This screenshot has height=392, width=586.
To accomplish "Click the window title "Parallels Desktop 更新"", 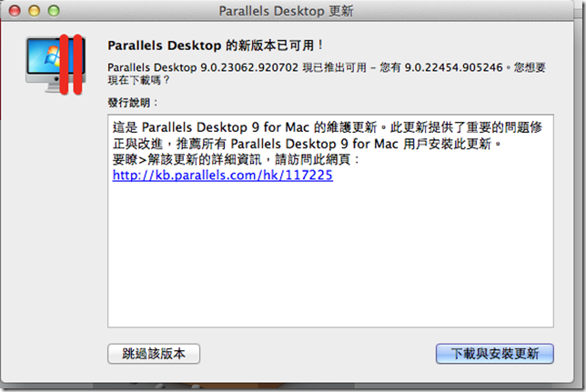I will click(x=286, y=11).
